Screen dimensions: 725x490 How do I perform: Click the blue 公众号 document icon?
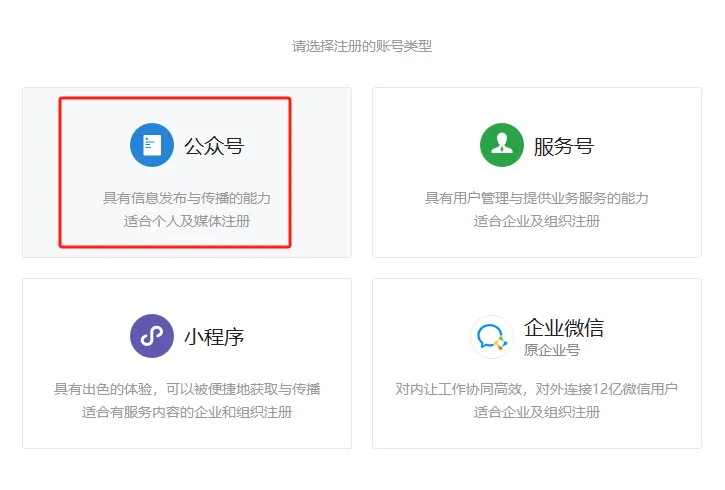pos(152,145)
